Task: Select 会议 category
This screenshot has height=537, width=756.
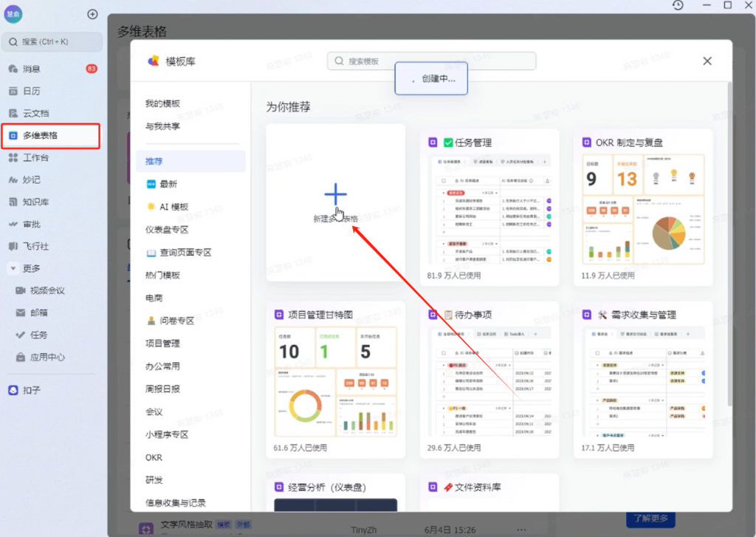Action: 154,412
